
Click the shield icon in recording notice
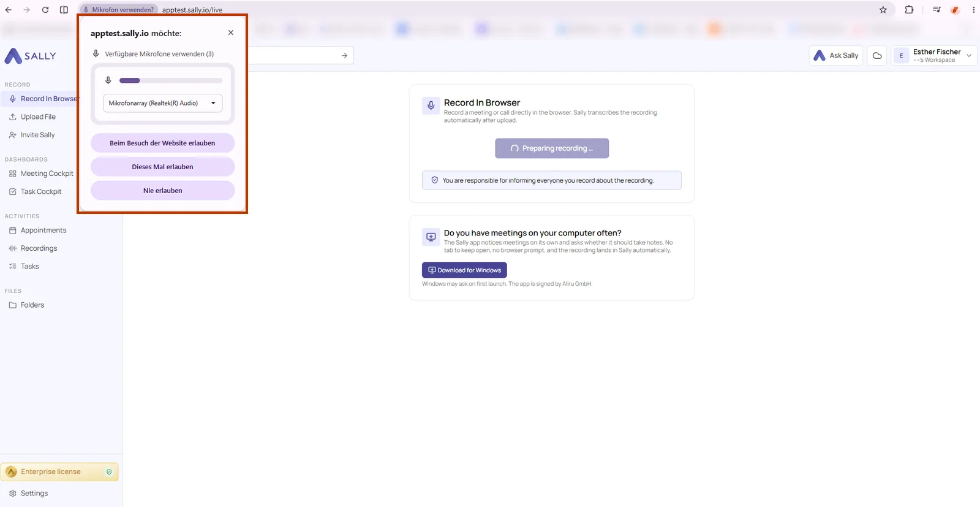click(434, 180)
